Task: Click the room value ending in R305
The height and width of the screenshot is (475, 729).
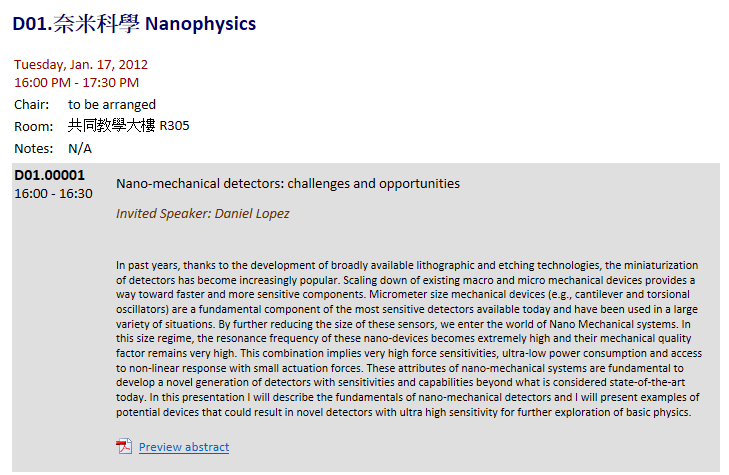Action: coord(129,126)
